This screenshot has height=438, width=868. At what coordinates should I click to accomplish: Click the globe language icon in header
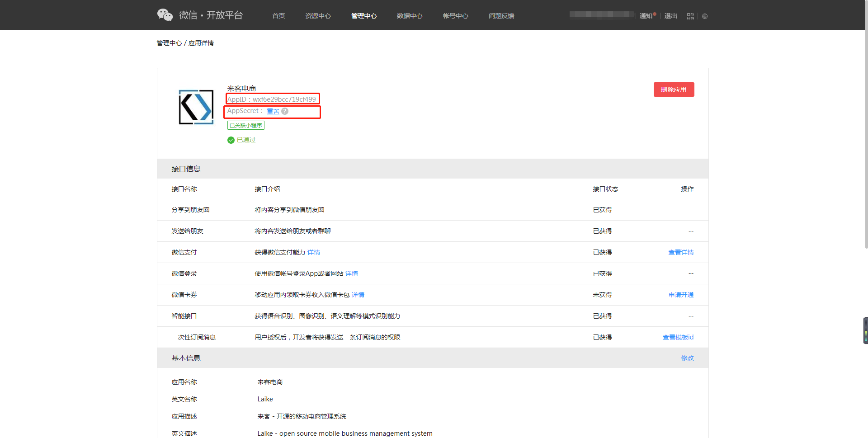[705, 16]
